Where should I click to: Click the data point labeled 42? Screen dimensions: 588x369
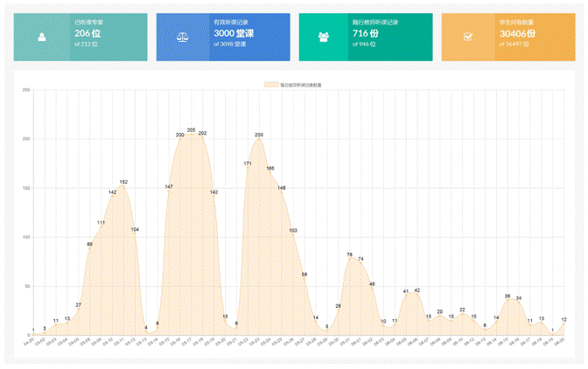417,294
